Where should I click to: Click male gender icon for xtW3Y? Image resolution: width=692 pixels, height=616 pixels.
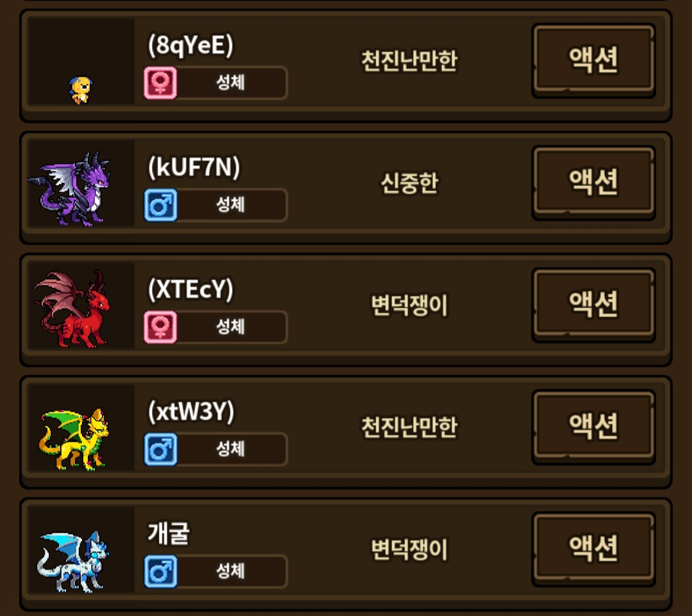click(160, 449)
